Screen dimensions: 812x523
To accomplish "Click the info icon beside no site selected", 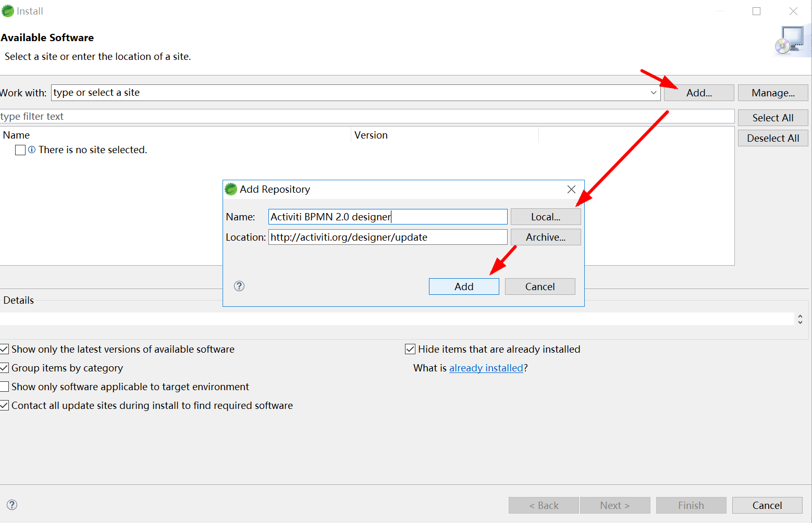I will (x=32, y=150).
